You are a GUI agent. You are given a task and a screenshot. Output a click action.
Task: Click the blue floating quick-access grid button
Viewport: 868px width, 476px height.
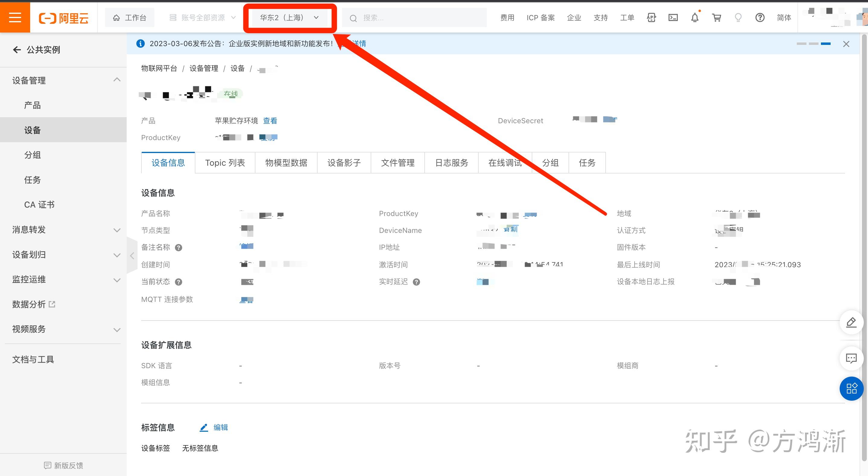(851, 388)
